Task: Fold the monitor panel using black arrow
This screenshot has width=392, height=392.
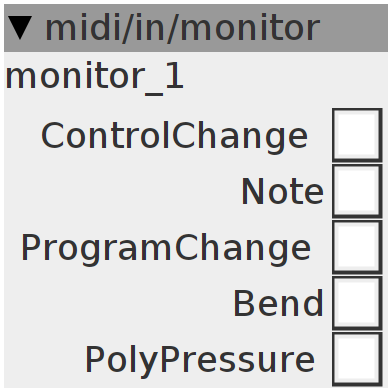Action: coord(20,28)
